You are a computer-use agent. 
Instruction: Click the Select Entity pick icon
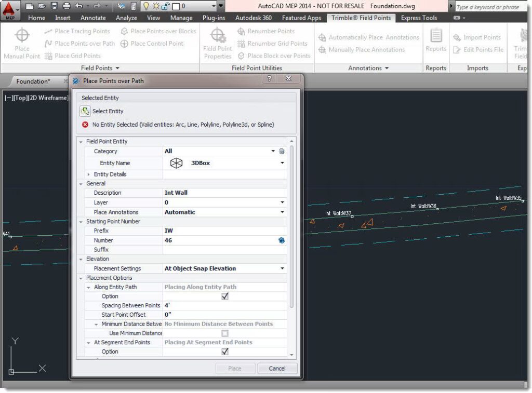[85, 111]
